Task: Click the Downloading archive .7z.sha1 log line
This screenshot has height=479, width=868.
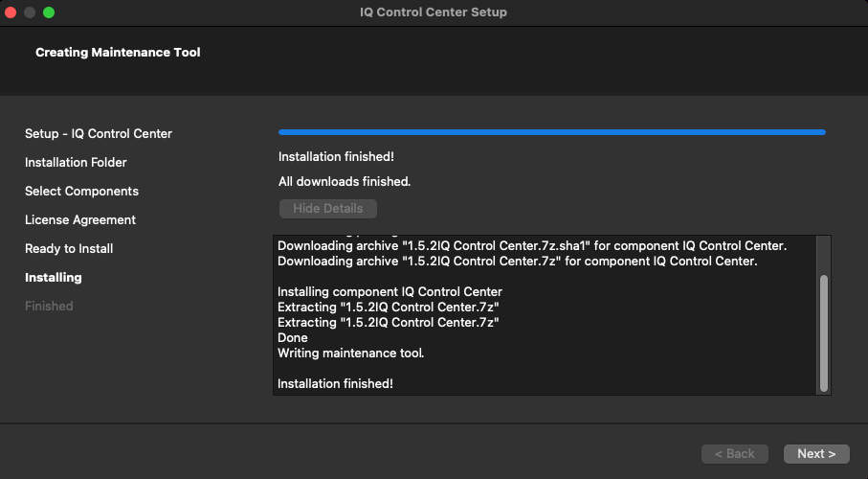Action: [x=532, y=245]
